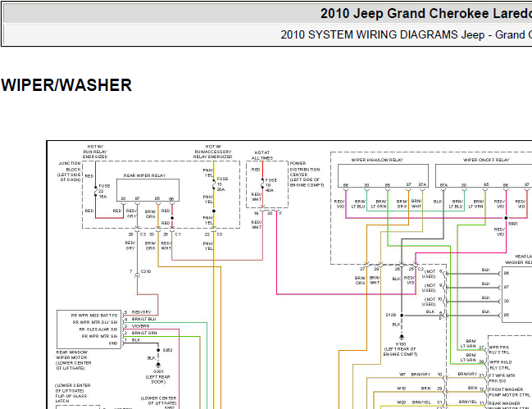Click the 'FUSE 22 15A' label
Screen dimensions: 532x409
(103, 191)
